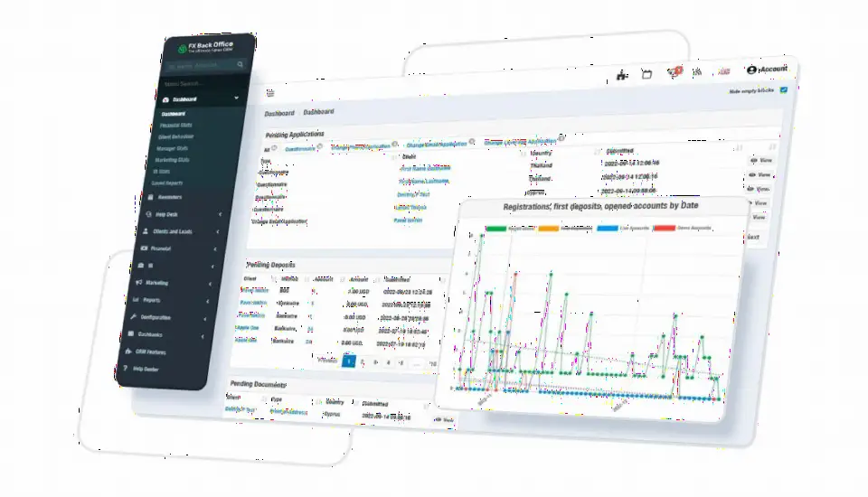Toggle red Demo Accounts legend swatch
This screenshot has height=497, width=868.
665,228
